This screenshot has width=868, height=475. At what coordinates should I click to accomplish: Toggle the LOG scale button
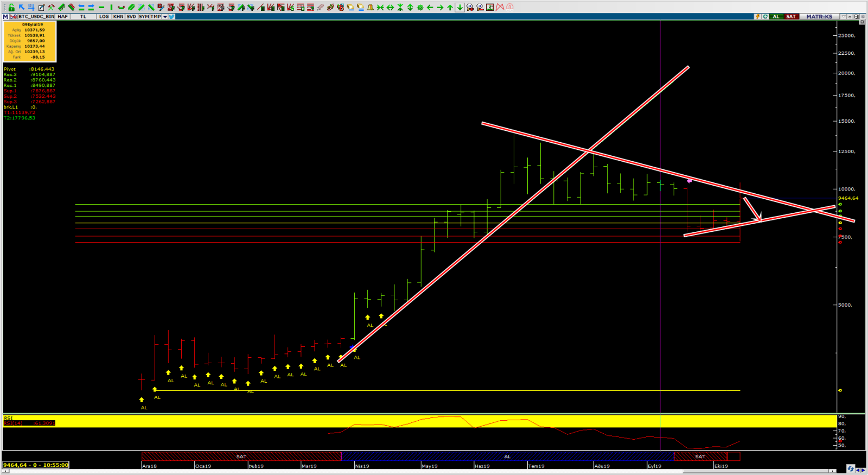tap(104, 17)
